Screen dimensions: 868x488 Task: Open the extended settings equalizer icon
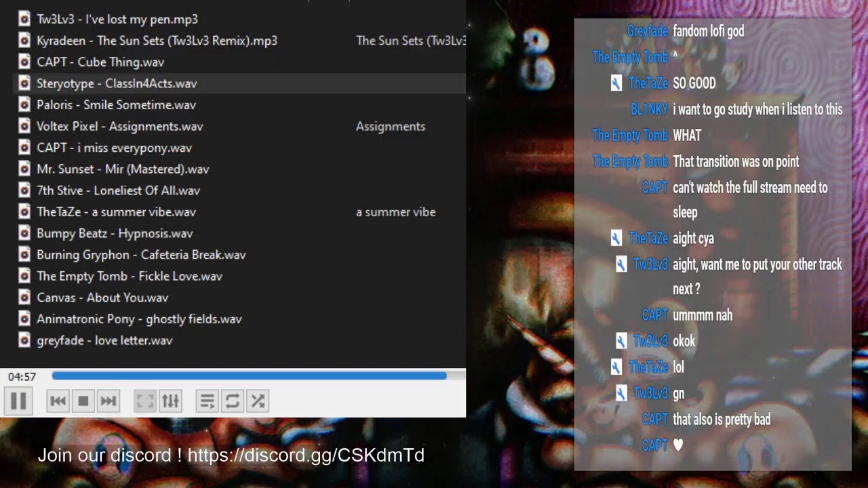tap(170, 401)
